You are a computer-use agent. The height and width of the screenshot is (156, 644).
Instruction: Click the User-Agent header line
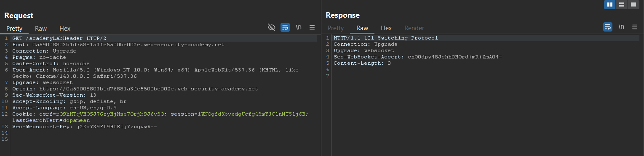click(155, 73)
